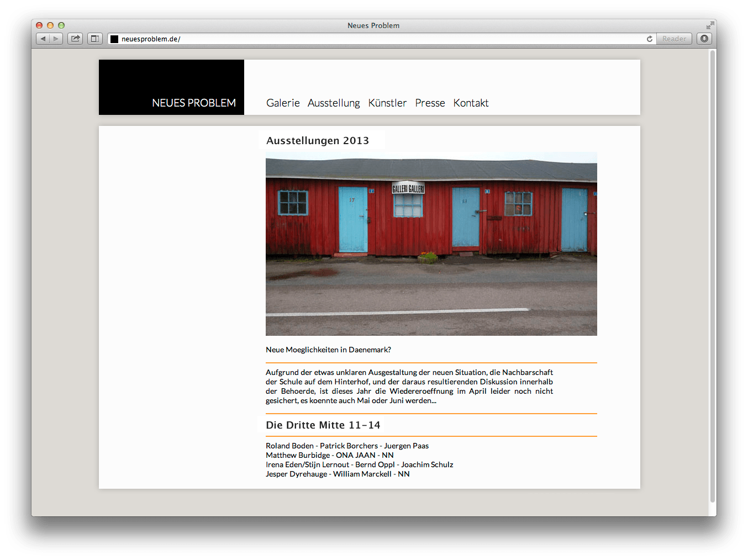748x560 pixels.
Task: Click the Safari forward arrow button
Action: (x=56, y=39)
